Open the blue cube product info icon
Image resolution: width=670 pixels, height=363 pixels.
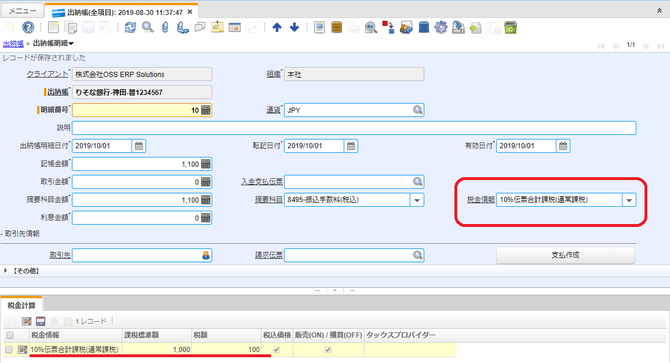coord(424,28)
